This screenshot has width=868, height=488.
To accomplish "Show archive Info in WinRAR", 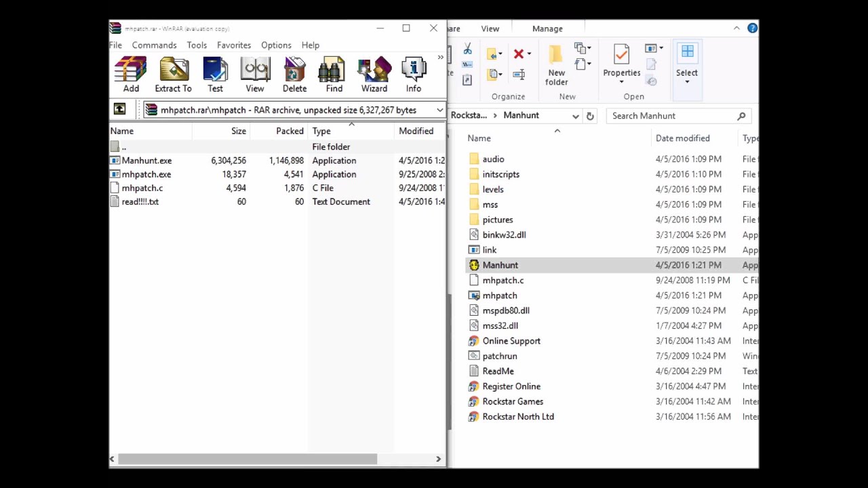I will coord(414,75).
